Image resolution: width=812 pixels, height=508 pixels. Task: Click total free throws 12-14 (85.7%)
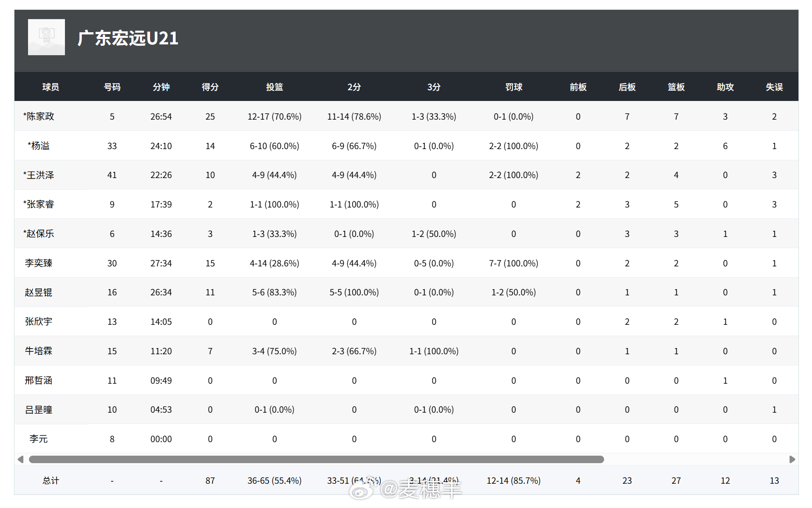pyautogui.click(x=514, y=480)
